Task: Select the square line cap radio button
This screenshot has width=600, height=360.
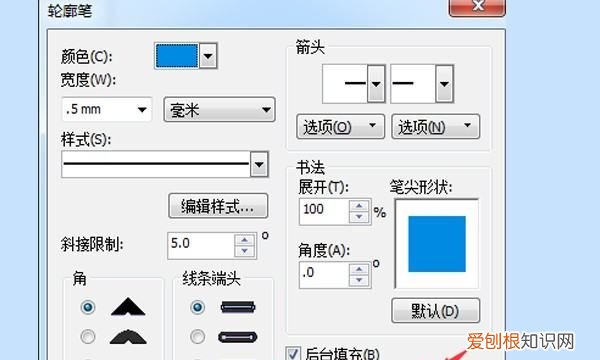Action: [x=197, y=307]
